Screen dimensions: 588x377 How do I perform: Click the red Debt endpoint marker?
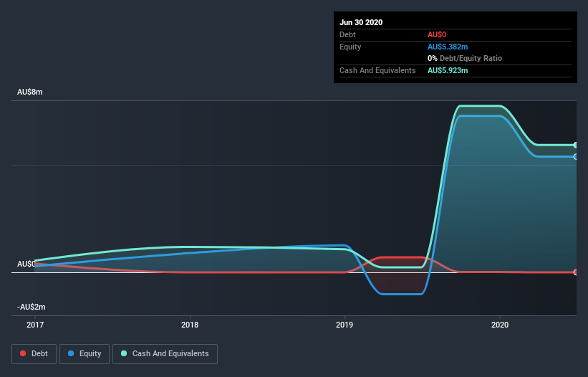coord(576,272)
